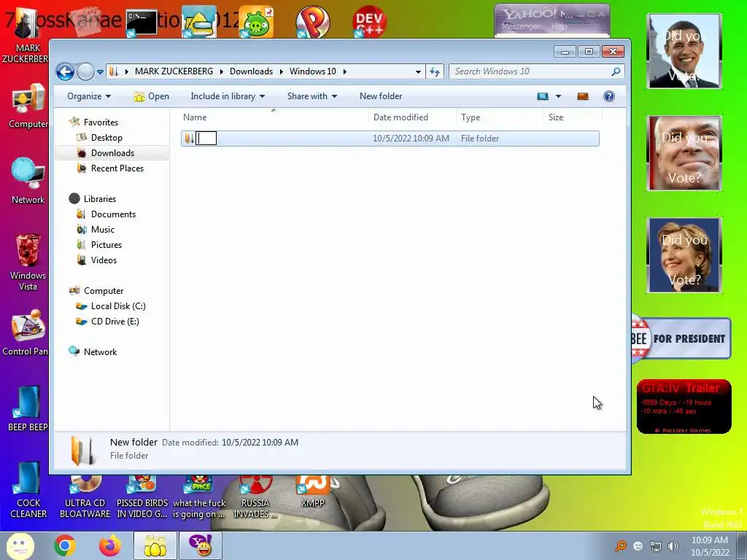The width and height of the screenshot is (747, 560).
Task: Sort by Size column header
Action: click(573, 117)
